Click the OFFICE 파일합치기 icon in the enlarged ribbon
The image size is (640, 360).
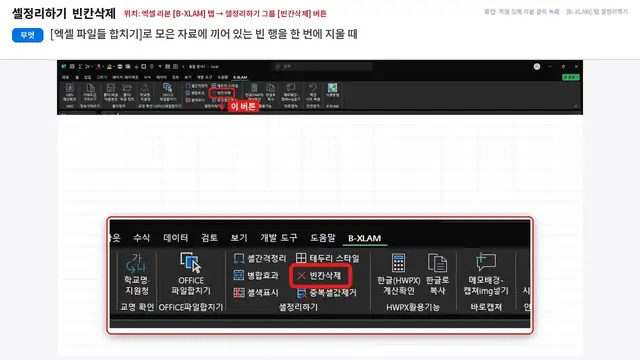(x=191, y=262)
